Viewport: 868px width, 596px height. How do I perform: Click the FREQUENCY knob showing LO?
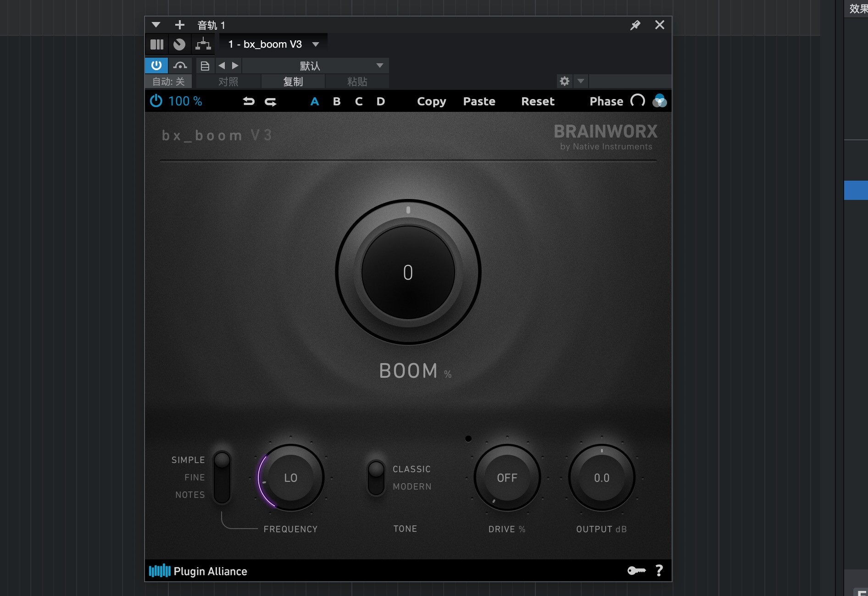291,478
